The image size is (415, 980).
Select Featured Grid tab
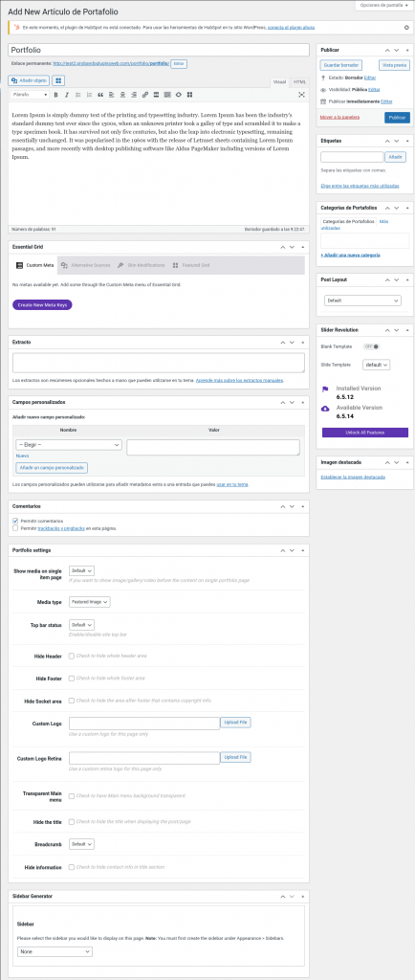[x=191, y=265]
